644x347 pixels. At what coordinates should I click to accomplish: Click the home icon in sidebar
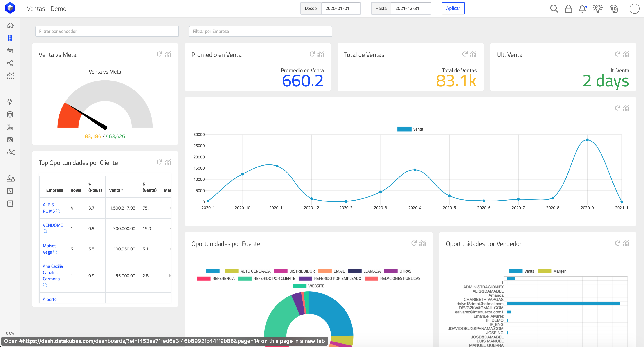click(x=10, y=25)
